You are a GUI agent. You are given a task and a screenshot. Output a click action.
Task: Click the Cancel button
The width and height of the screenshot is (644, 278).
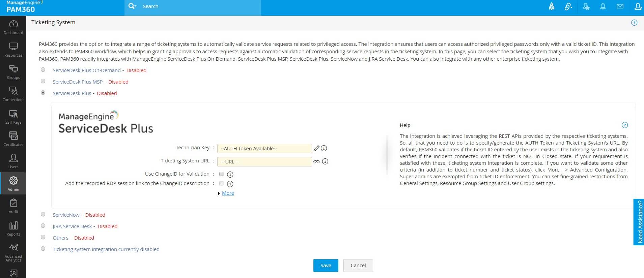tap(358, 266)
